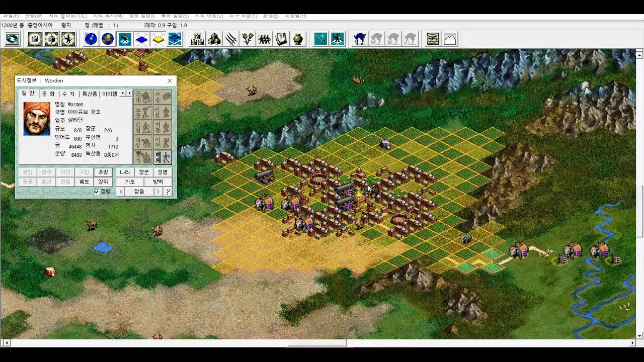This screenshot has height=362, width=644.
Task: Toggle the yellow diamond tile overlay icon
Action: coord(158,39)
